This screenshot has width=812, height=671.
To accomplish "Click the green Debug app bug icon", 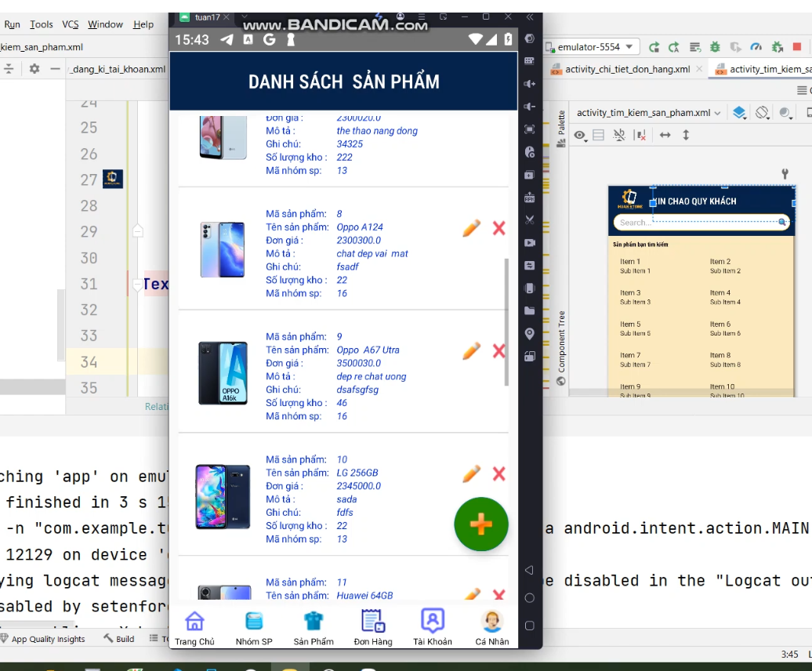I will [715, 47].
